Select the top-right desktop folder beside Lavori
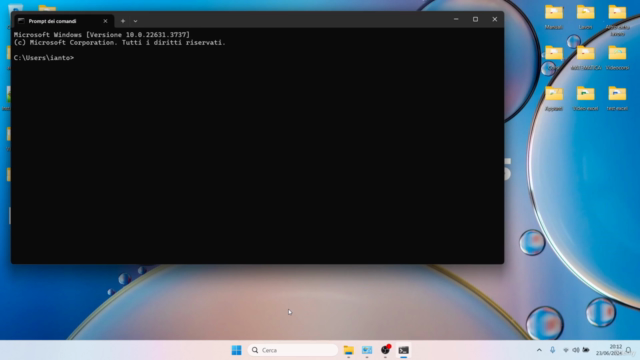Image resolution: width=640 pixels, height=360 pixels. (x=617, y=20)
